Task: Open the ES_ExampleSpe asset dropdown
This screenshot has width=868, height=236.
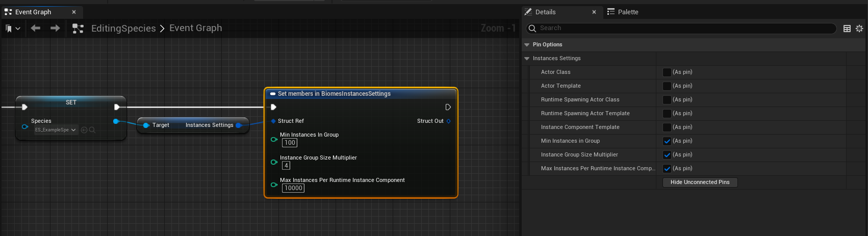Action: [x=56, y=130]
